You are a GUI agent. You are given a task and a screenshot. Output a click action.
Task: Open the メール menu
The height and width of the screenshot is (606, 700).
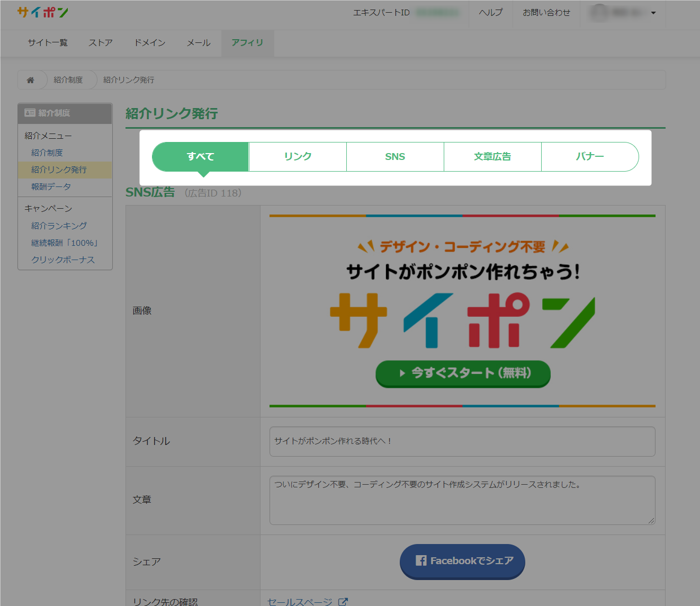point(199,43)
